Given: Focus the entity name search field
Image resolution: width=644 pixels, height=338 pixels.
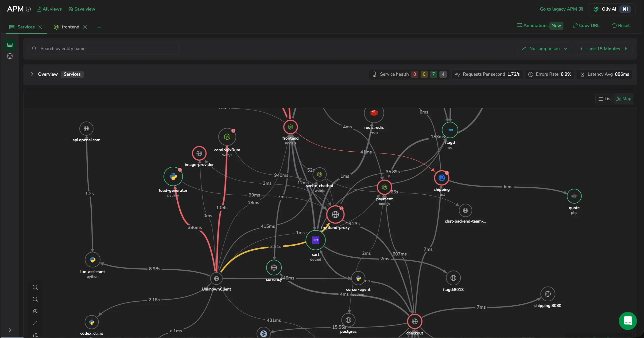Looking at the screenshot, I should 103,49.
